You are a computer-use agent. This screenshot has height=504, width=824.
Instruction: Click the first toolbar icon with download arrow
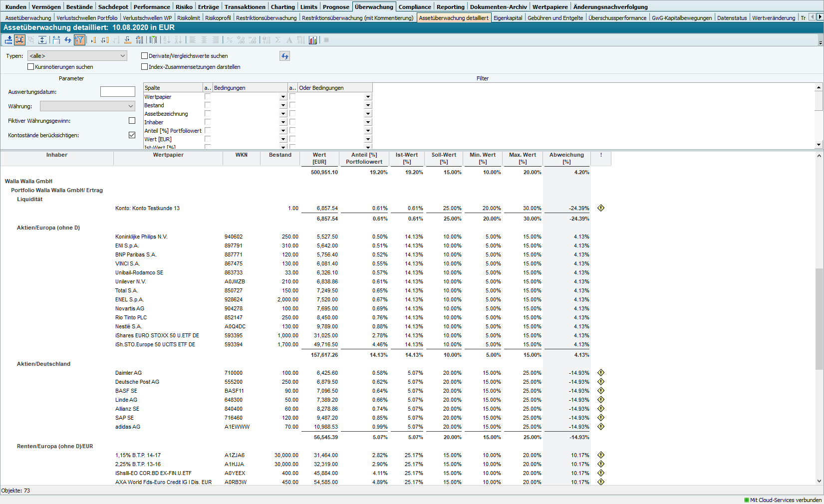tap(8, 40)
